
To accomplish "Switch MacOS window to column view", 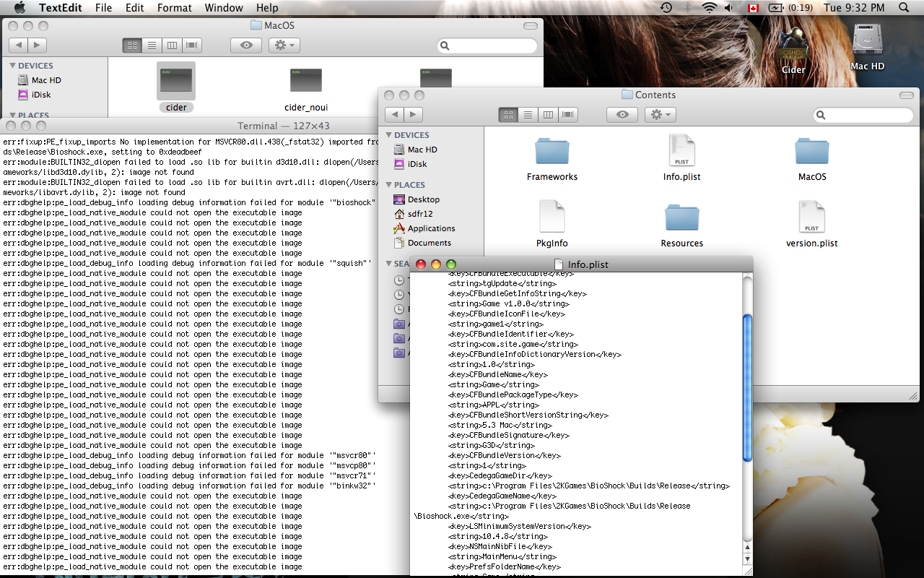I will (172, 46).
